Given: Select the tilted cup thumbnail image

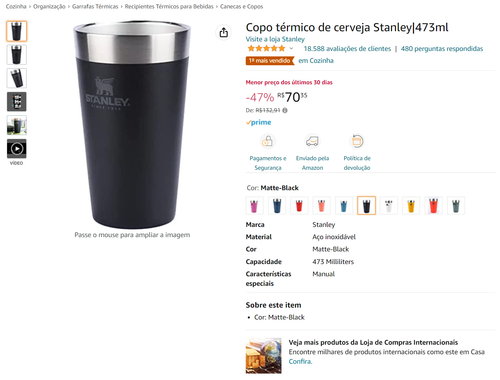Looking at the screenshot, I should [x=17, y=78].
